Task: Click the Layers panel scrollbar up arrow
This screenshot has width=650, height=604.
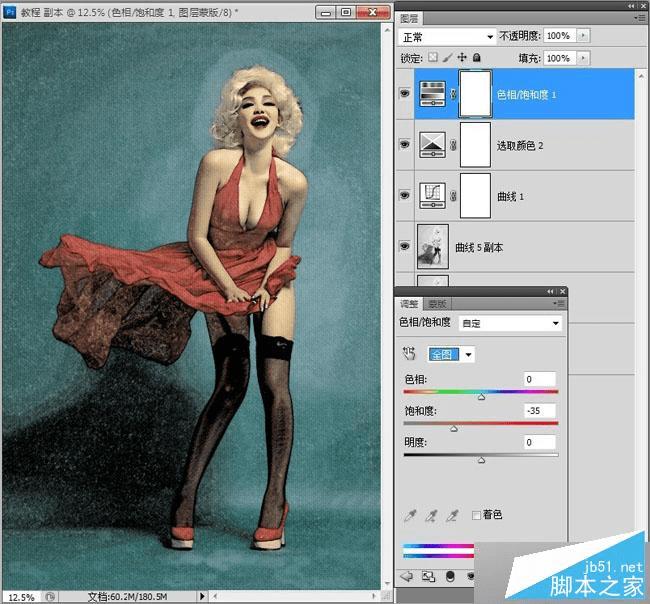Action: (641, 76)
